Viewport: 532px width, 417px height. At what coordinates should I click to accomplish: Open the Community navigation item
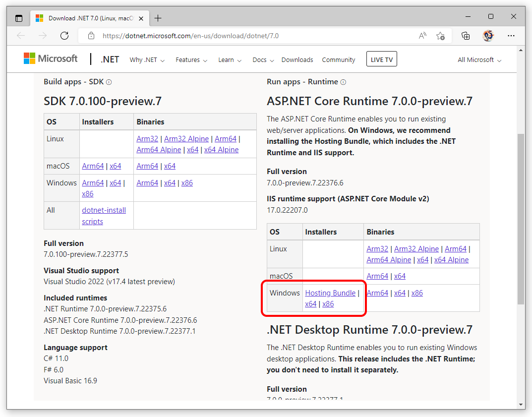(338, 60)
